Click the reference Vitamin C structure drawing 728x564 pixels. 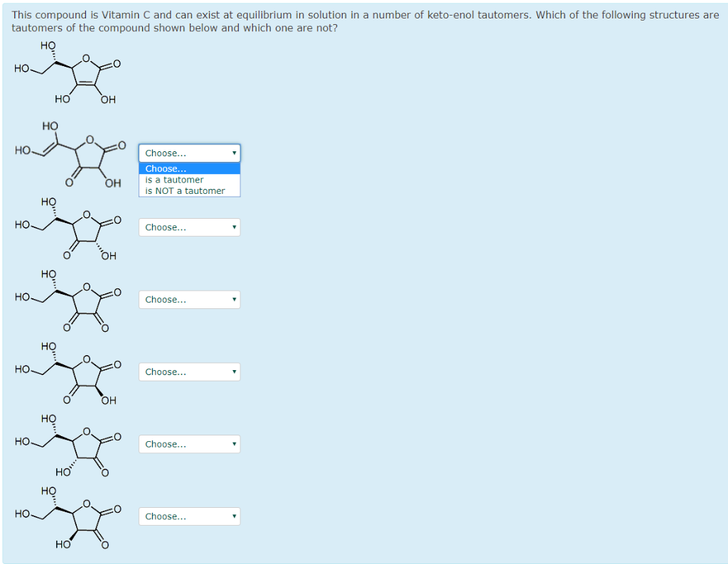tap(68, 71)
